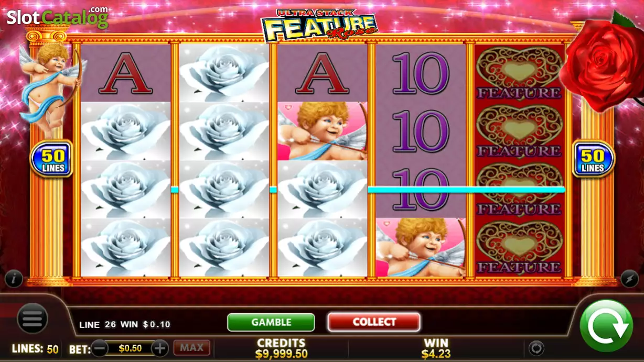Screen dimensions: 644x362
Task: Click the Cupid symbol on fourth reel
Action: (x=421, y=247)
